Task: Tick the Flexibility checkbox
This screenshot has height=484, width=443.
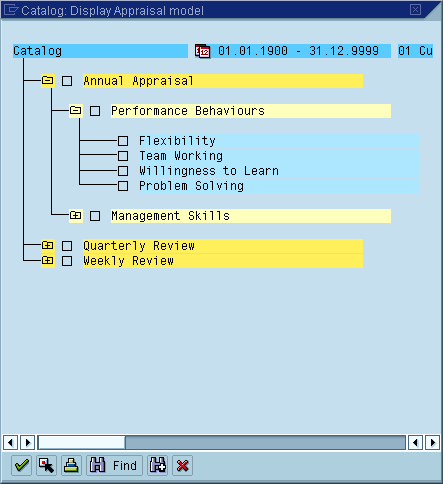Action: [123, 141]
